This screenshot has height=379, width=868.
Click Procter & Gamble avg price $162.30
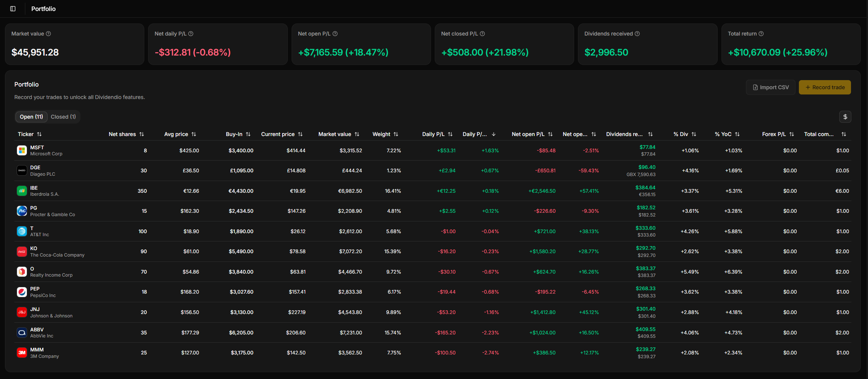coord(190,211)
